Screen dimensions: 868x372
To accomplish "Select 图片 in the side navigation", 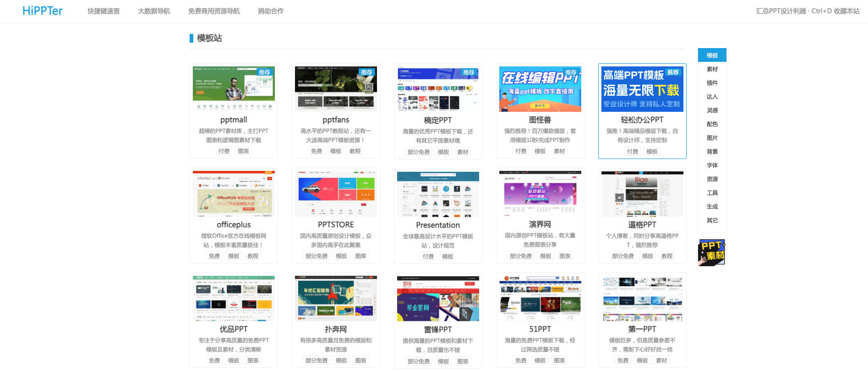I will click(x=712, y=138).
